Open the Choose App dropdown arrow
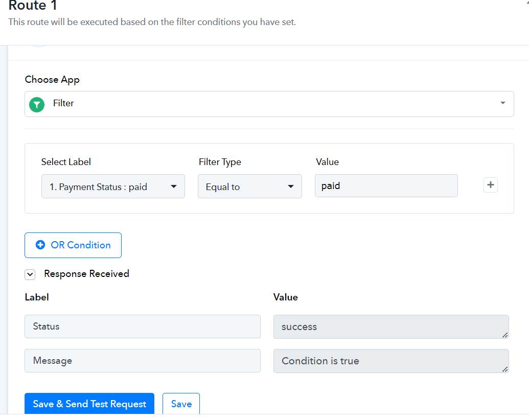529x420 pixels. pyautogui.click(x=503, y=103)
